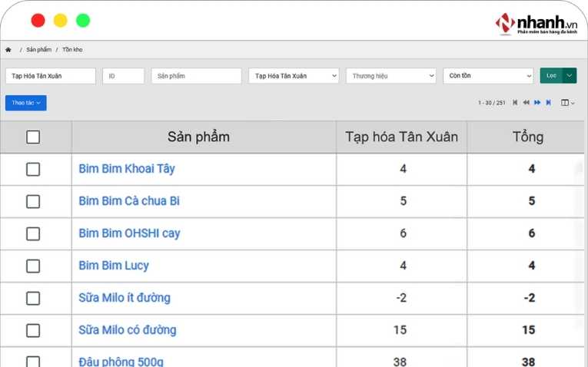Focus the ID filter input field
This screenshot has height=367, width=588.
tap(123, 76)
